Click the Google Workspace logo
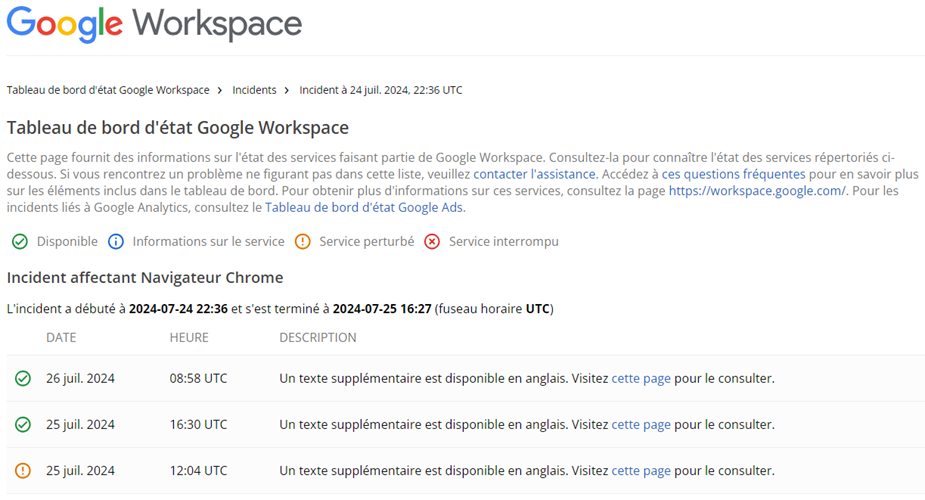Screen dimensions: 925x500 pyautogui.click(x=154, y=25)
